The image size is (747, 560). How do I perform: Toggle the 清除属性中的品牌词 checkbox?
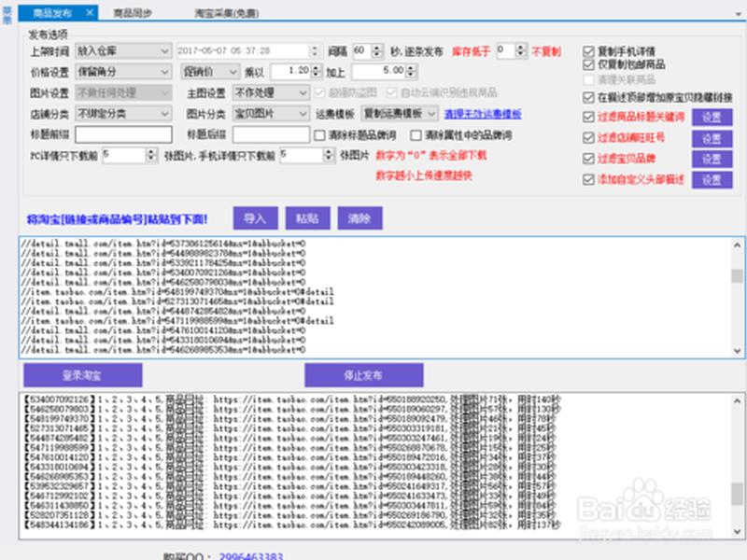coord(416,135)
